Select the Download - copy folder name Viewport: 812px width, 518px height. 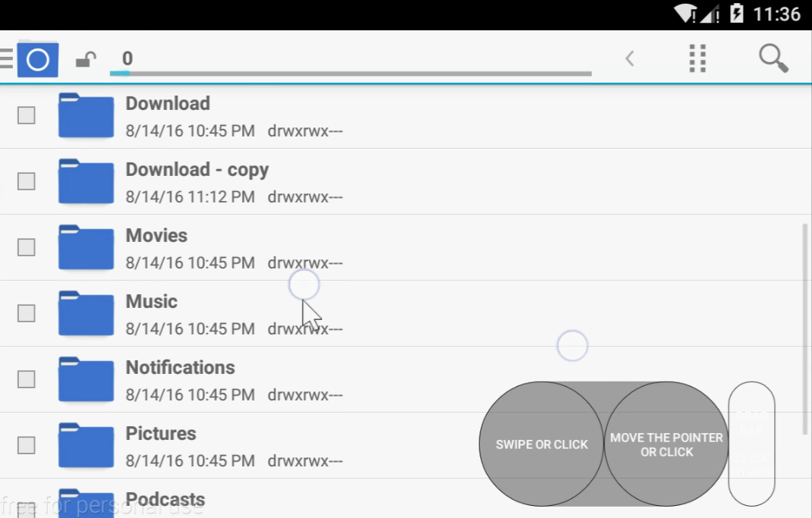[x=197, y=170]
